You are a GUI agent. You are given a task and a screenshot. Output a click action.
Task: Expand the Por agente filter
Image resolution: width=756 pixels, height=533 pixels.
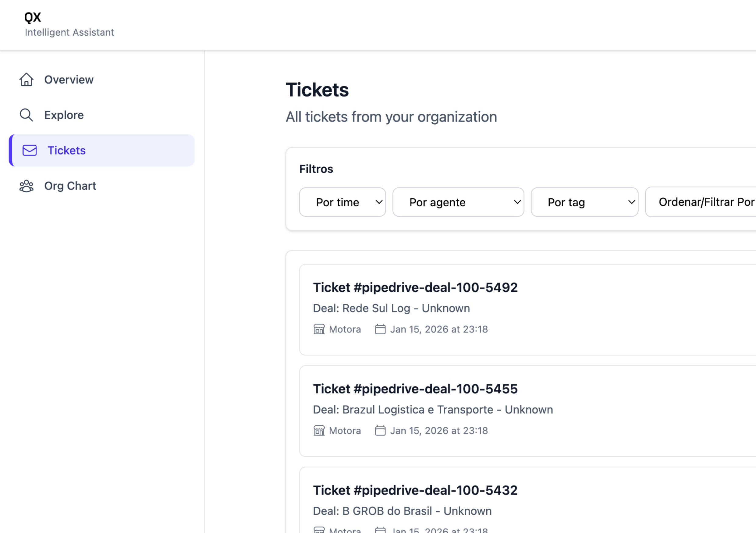pos(458,202)
